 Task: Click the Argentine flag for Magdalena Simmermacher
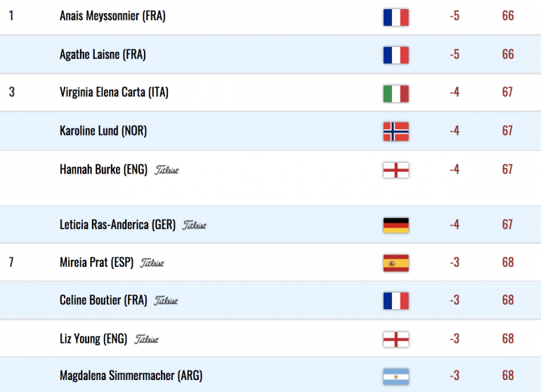[x=396, y=377]
